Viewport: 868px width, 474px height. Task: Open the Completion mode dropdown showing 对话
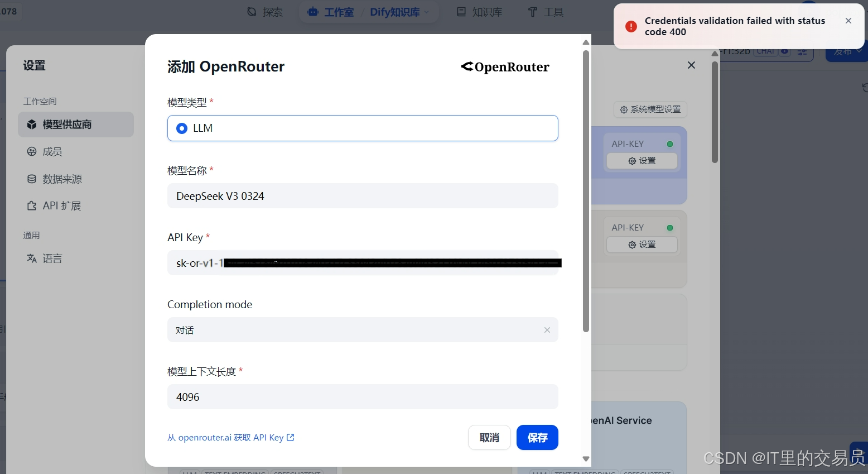click(x=363, y=330)
